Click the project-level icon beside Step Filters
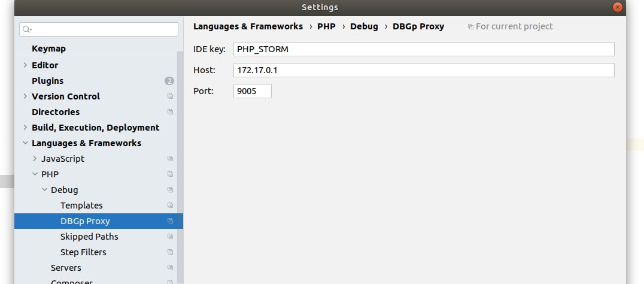644x284 pixels. pyautogui.click(x=170, y=252)
